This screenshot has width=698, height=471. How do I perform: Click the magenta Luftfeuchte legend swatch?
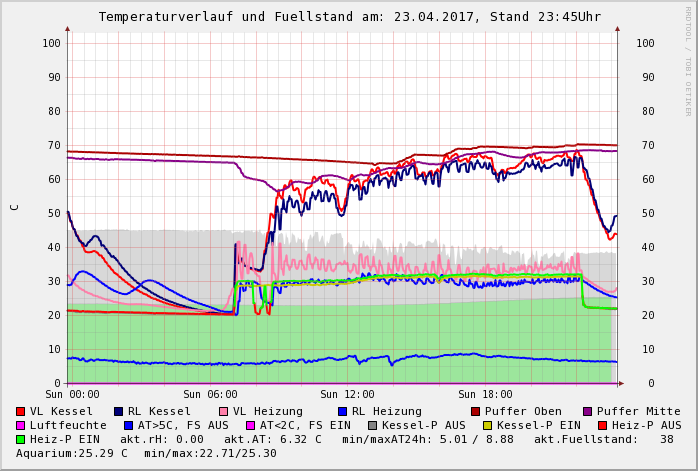pyautogui.click(x=20, y=425)
